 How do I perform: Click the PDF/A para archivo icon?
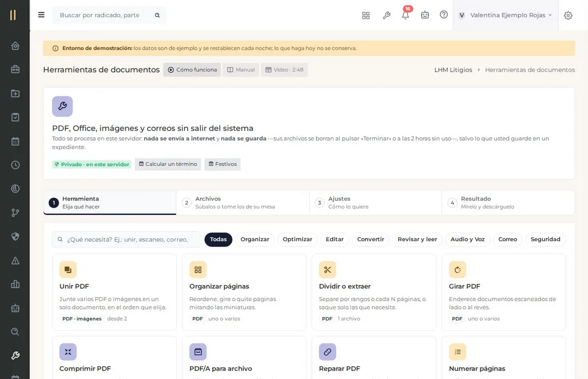(x=198, y=352)
